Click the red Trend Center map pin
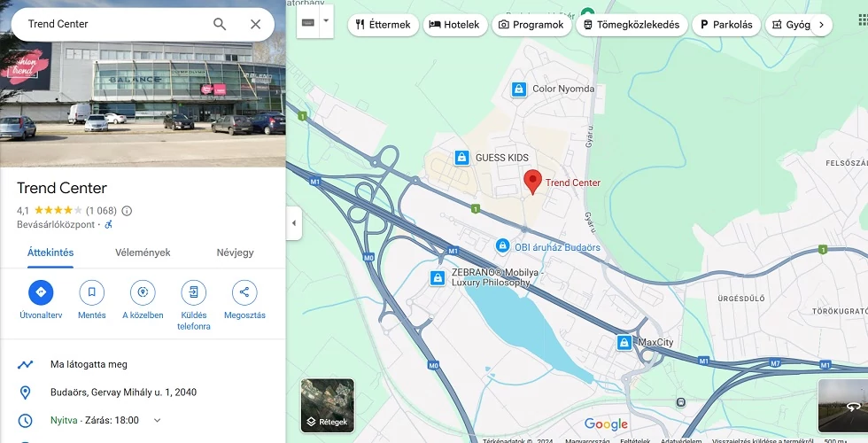 532,182
